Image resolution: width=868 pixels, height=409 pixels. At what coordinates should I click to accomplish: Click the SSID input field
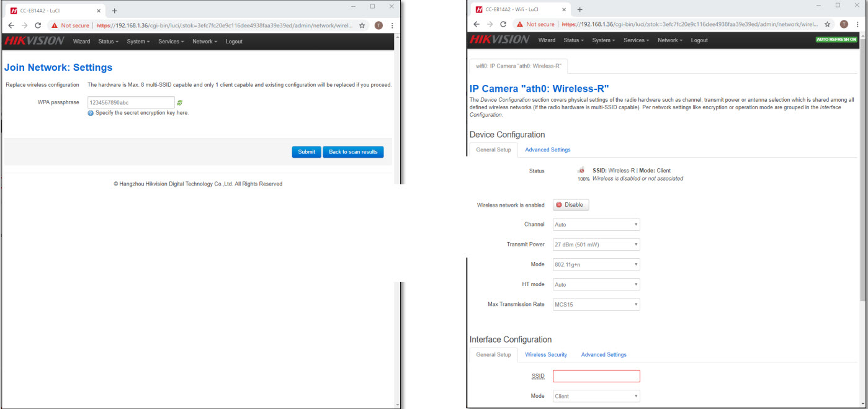596,376
